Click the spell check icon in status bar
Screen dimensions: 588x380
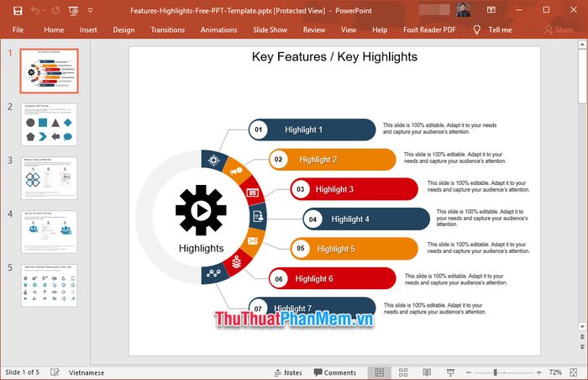point(55,372)
